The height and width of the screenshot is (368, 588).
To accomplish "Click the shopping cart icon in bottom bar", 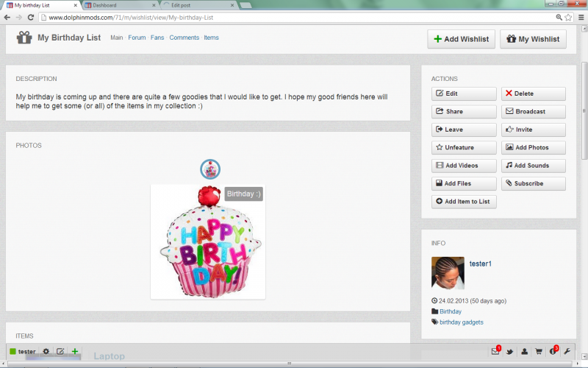I will tap(539, 352).
